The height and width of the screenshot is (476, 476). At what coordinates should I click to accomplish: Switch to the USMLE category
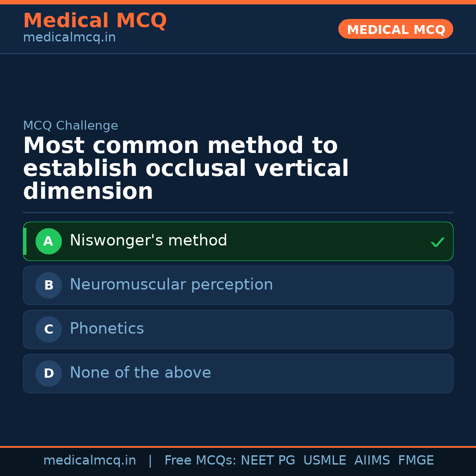[x=325, y=460]
